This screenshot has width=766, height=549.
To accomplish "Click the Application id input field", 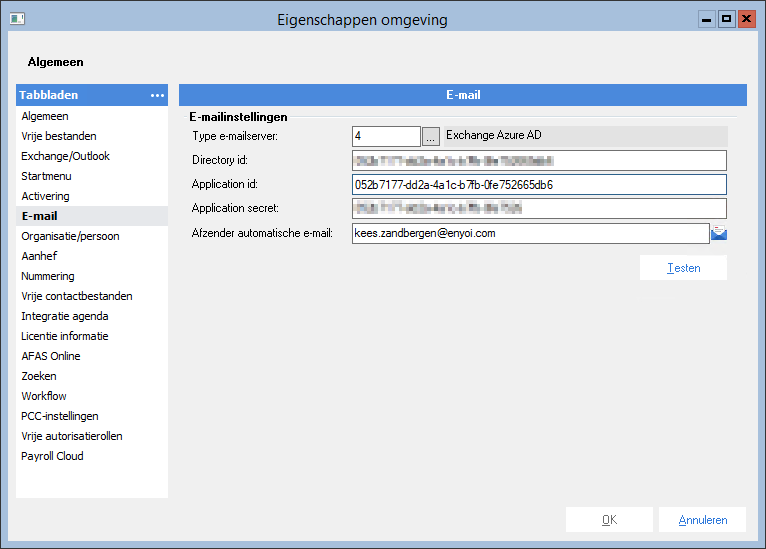I will coord(539,185).
